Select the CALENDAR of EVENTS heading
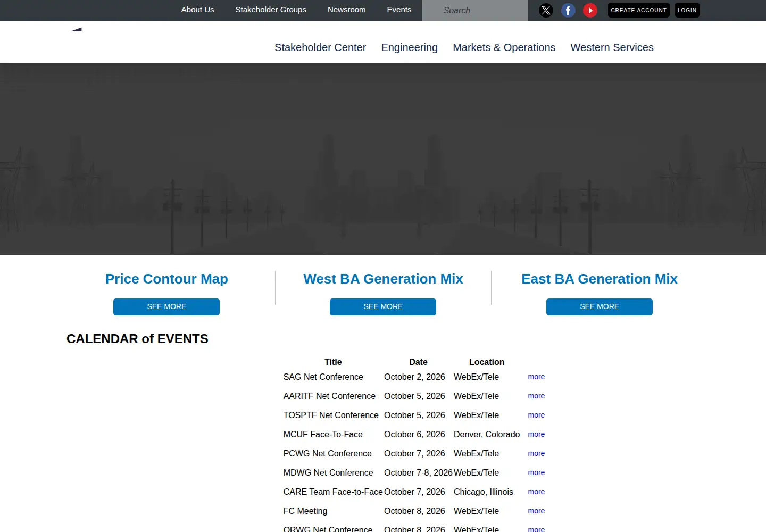This screenshot has width=766, height=532. click(x=137, y=339)
